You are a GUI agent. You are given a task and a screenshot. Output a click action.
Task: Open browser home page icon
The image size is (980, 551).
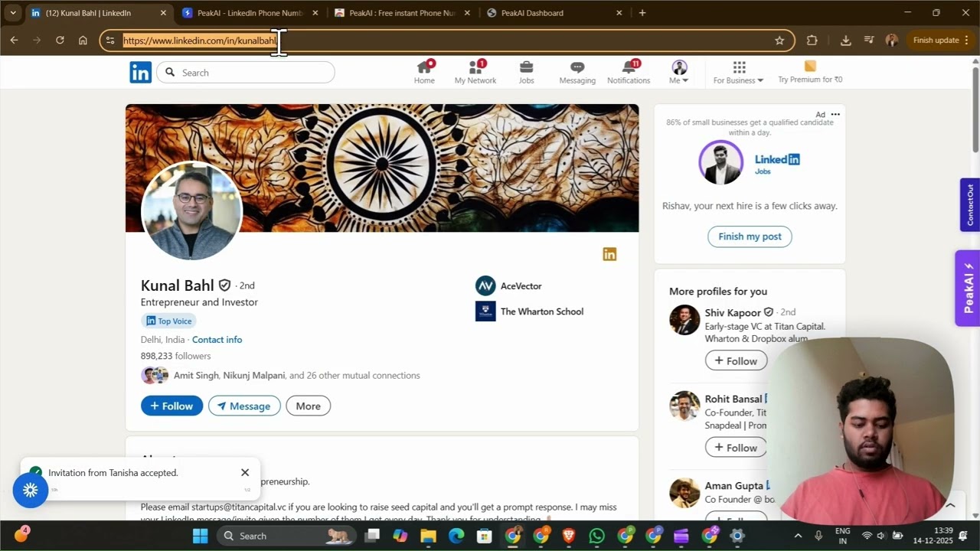(x=83, y=41)
